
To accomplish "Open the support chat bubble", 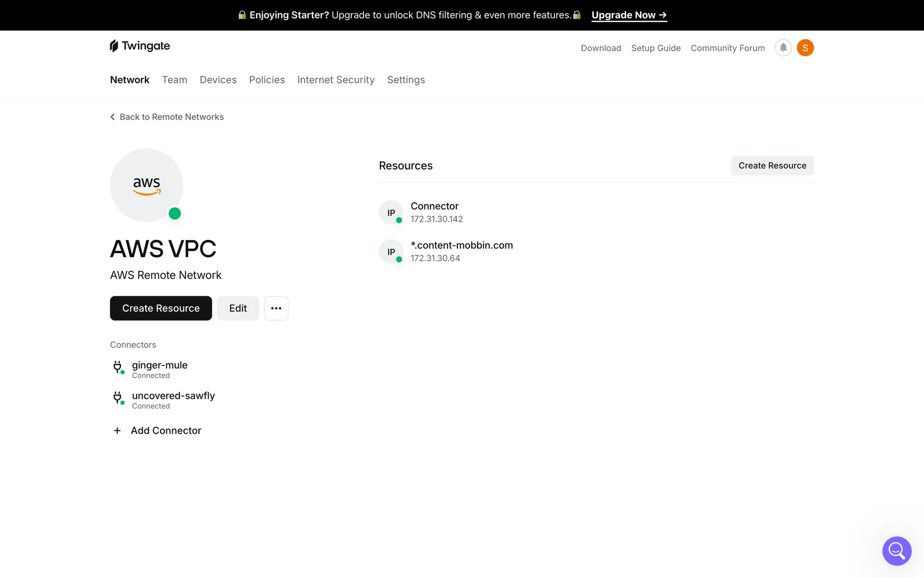I will point(897,551).
